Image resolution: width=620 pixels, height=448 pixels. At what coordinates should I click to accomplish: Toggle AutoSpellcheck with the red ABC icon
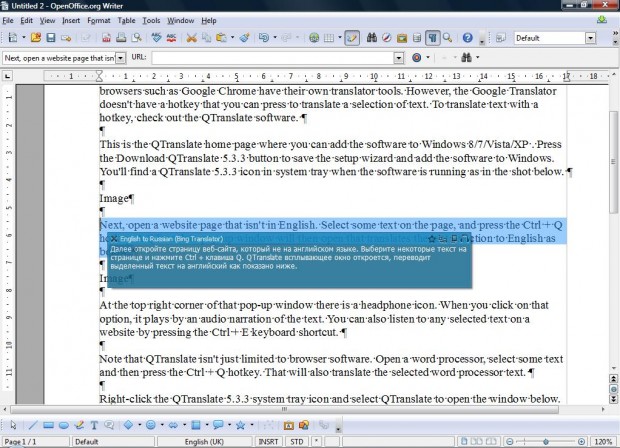tap(171, 38)
